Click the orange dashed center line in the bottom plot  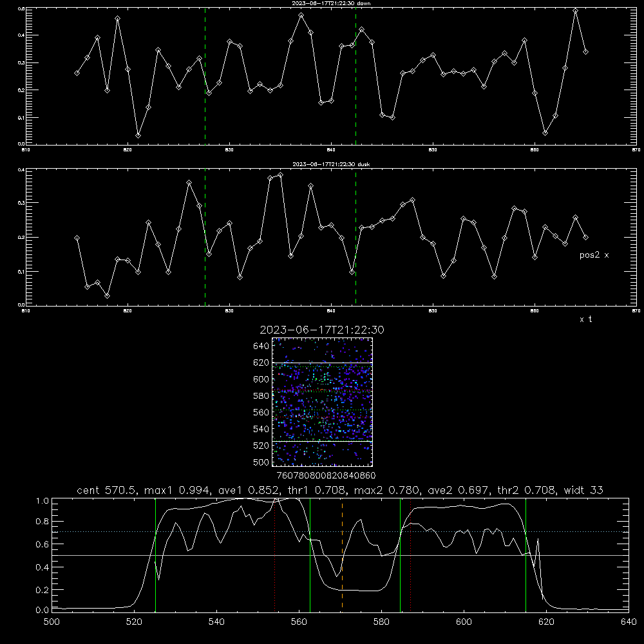(x=342, y=554)
